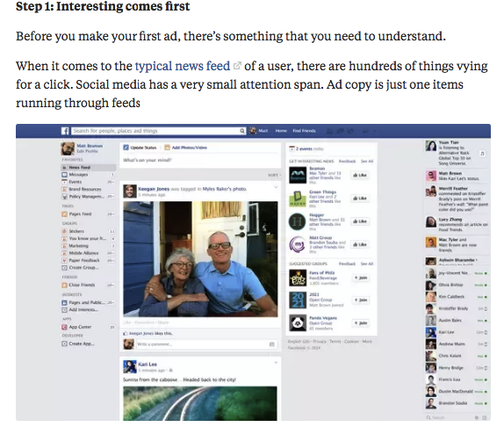Image resolution: width=504 pixels, height=427 pixels.
Task: Open '2 events today' in the right column
Action: point(306,148)
